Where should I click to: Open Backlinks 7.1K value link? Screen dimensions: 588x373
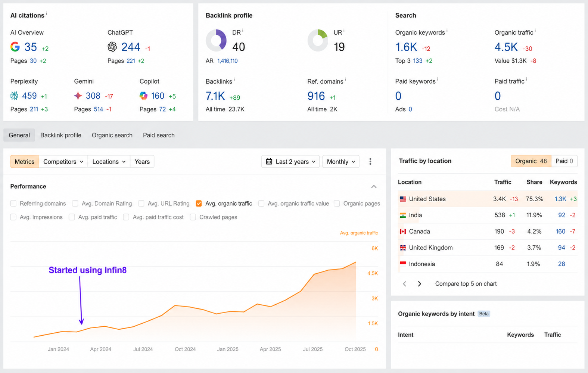pyautogui.click(x=215, y=96)
